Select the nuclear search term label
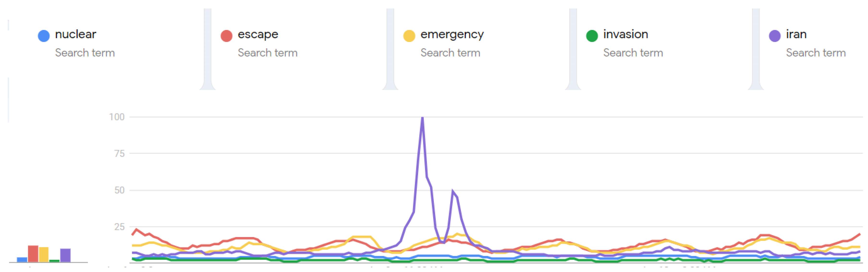Viewport: 868px width, 272px height. (x=75, y=34)
